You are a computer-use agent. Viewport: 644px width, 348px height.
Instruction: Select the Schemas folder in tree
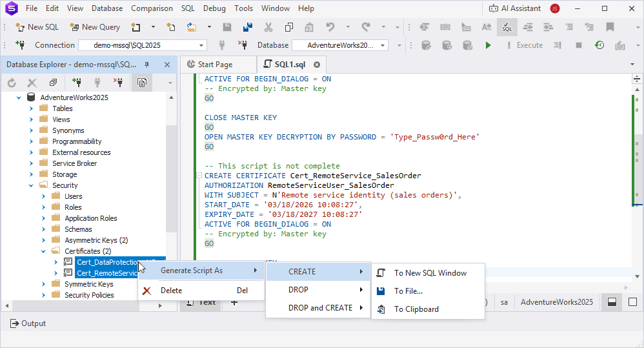(78, 229)
